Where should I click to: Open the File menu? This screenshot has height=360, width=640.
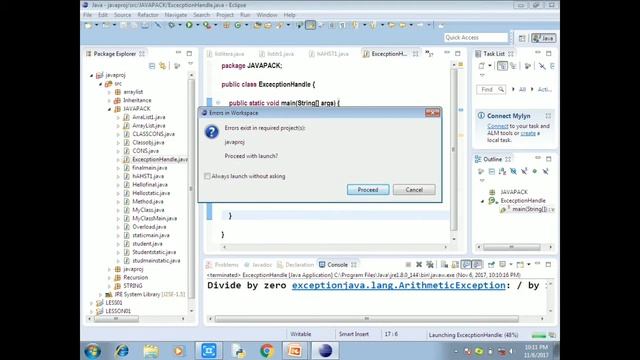87,15
